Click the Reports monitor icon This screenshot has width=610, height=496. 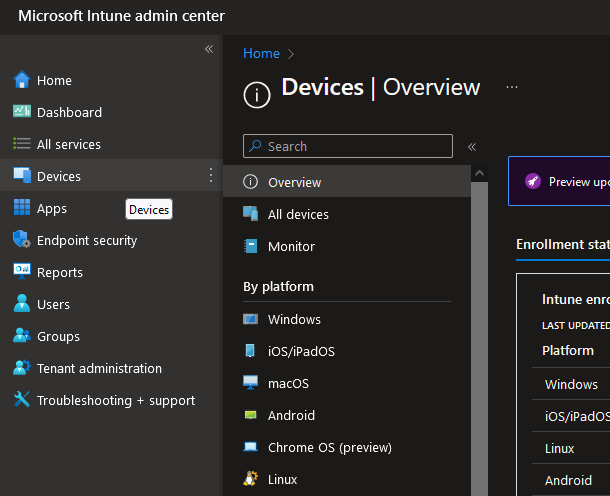[22, 271]
